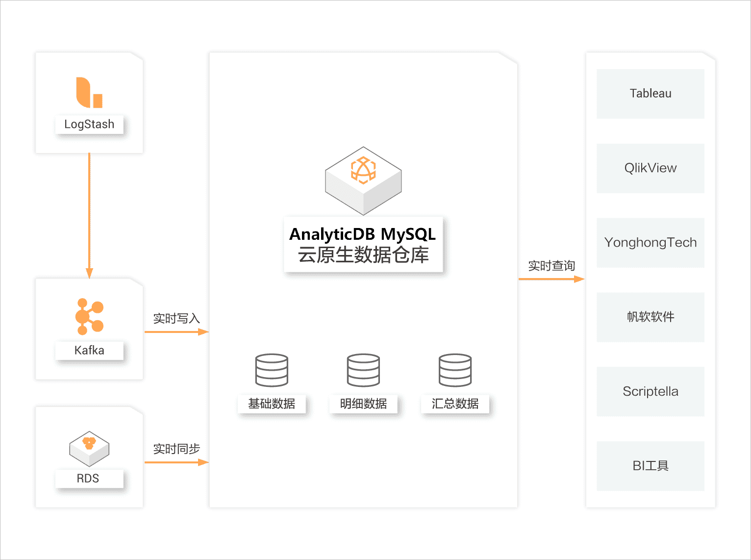Click the 汇总数据 label

tap(455, 404)
